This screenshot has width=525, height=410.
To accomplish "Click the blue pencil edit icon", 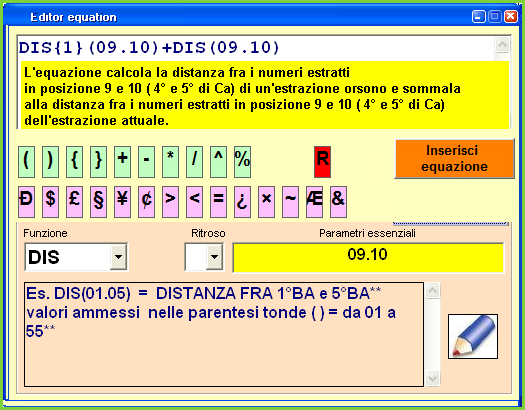I will [473, 336].
